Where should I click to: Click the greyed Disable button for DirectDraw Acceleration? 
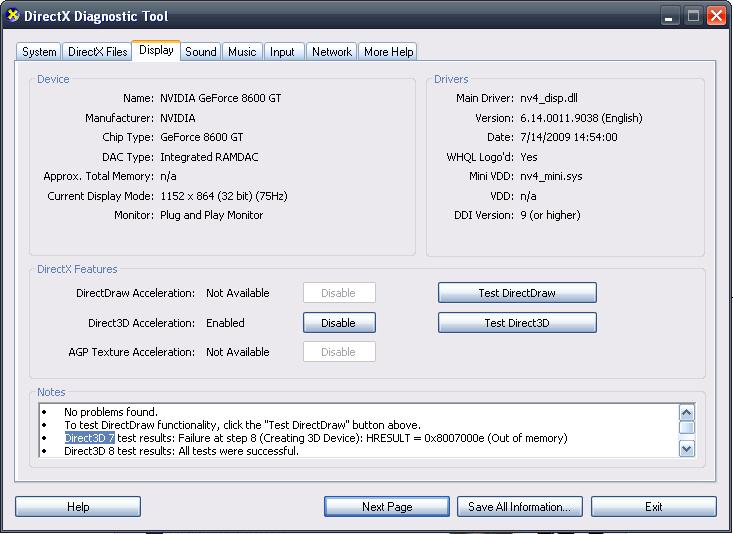click(x=339, y=293)
